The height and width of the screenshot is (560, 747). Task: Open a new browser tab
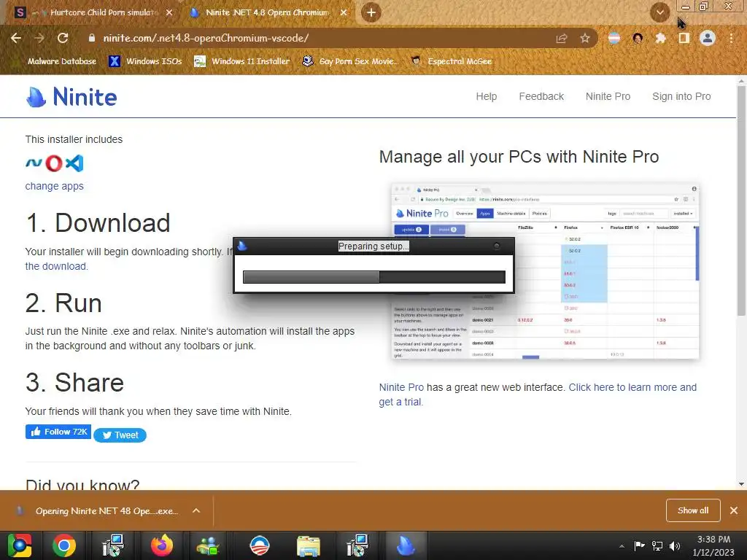[371, 12]
